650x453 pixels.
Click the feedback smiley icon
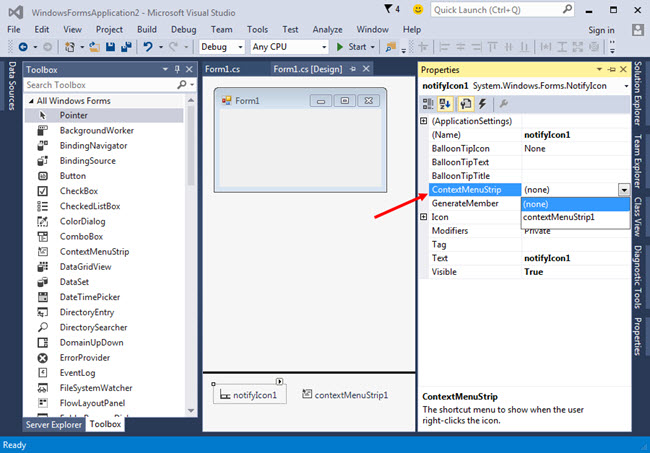click(417, 11)
